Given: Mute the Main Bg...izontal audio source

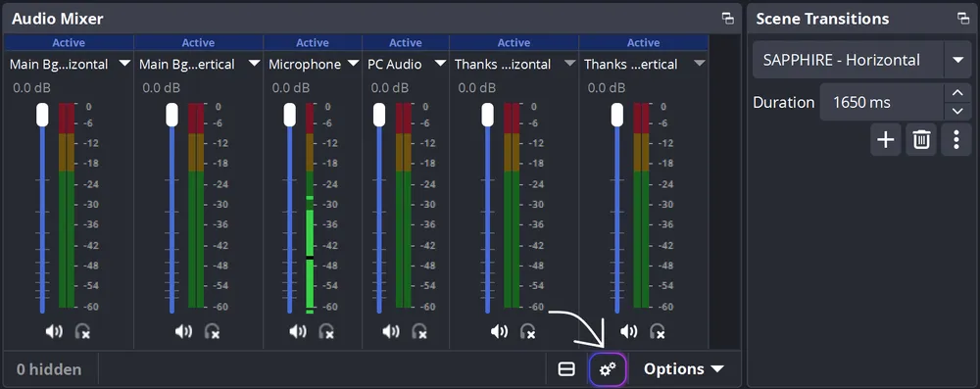Looking at the screenshot, I should pos(54,331).
